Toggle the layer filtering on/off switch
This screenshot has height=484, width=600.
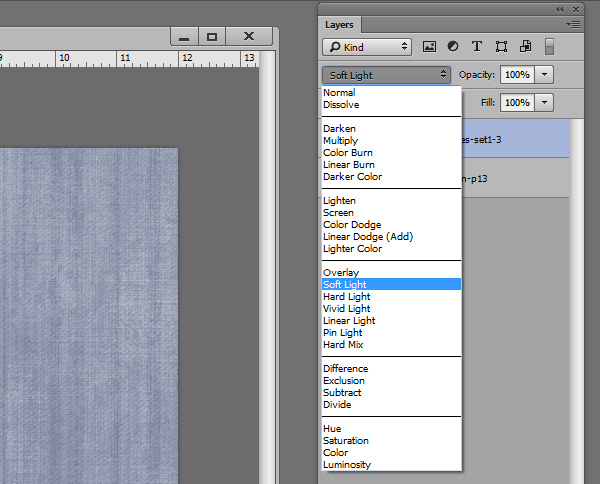tap(549, 46)
